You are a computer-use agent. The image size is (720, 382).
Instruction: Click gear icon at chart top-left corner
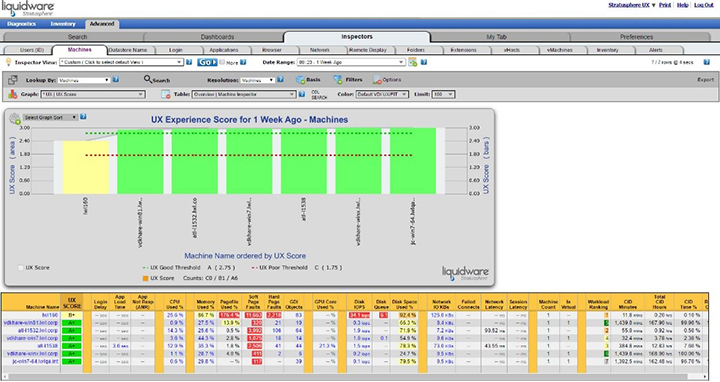point(15,118)
